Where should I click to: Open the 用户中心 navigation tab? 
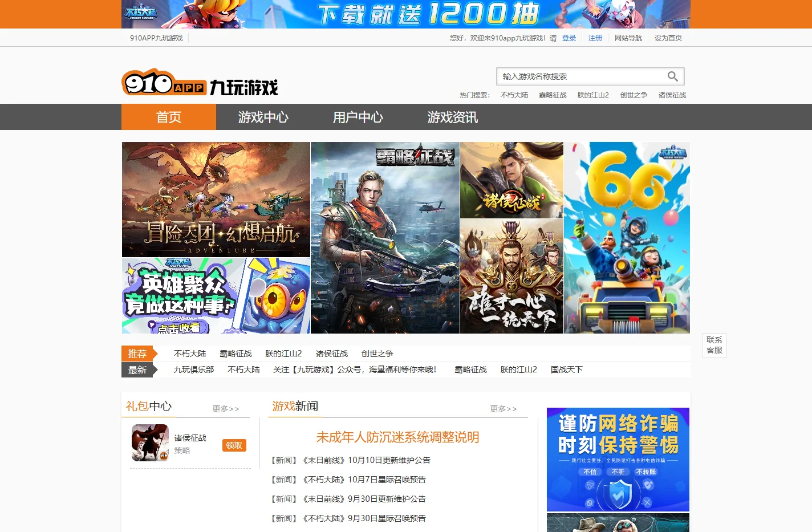point(358,117)
